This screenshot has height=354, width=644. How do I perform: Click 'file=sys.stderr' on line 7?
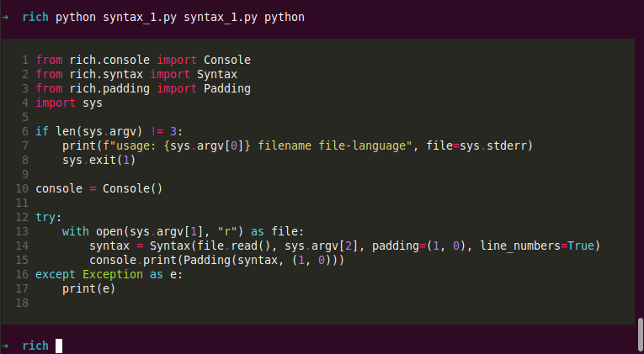(476, 145)
